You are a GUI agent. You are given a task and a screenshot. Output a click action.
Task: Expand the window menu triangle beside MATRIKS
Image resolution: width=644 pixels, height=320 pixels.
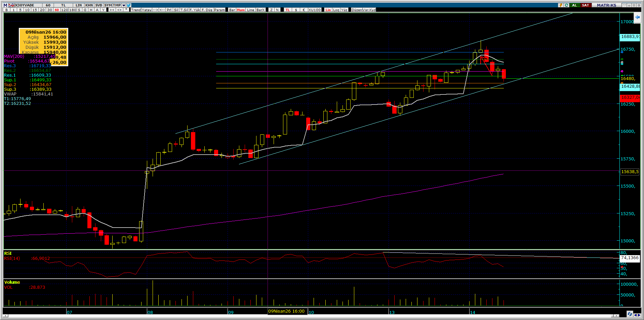tap(624, 5)
